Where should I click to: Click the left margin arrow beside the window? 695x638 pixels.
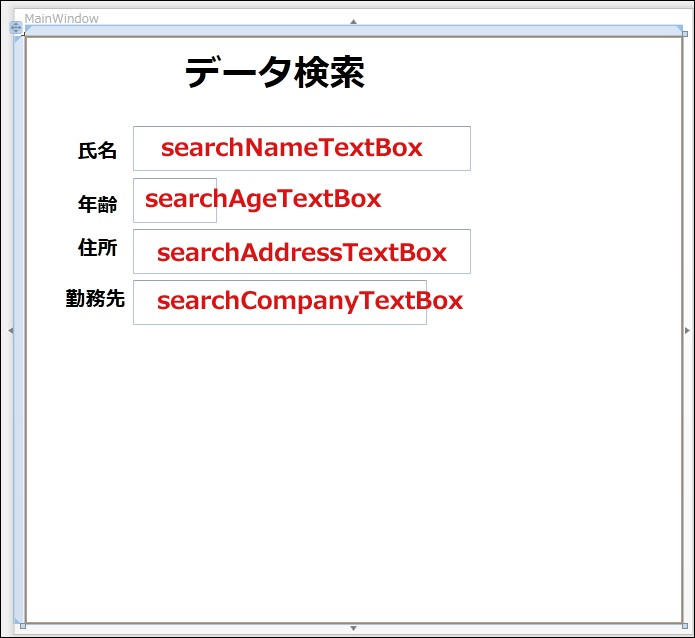point(11,330)
